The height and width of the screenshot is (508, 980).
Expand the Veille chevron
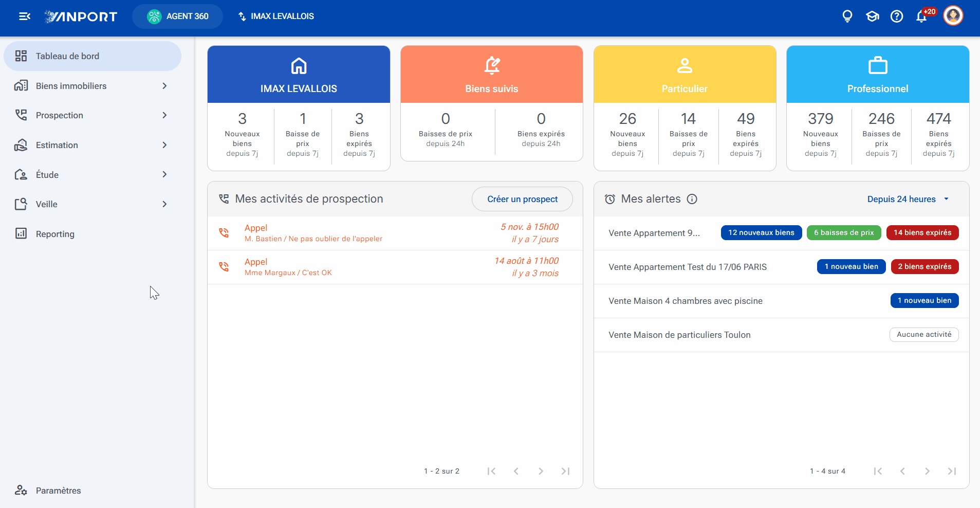(x=164, y=204)
